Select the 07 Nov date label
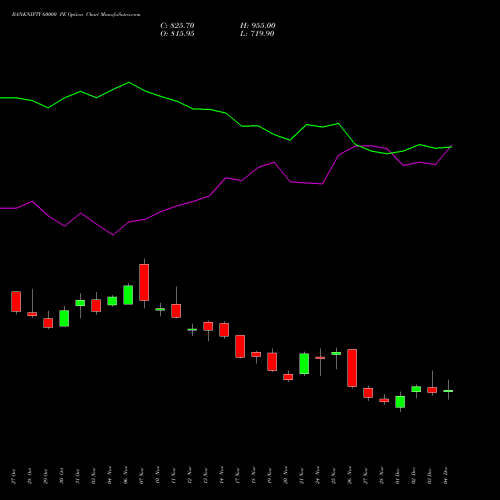 142,476
